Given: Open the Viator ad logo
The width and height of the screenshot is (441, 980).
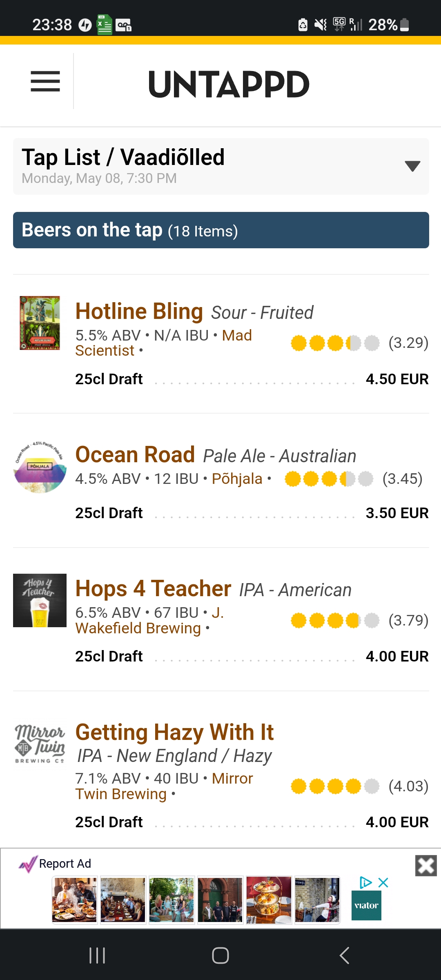Looking at the screenshot, I should [366, 905].
